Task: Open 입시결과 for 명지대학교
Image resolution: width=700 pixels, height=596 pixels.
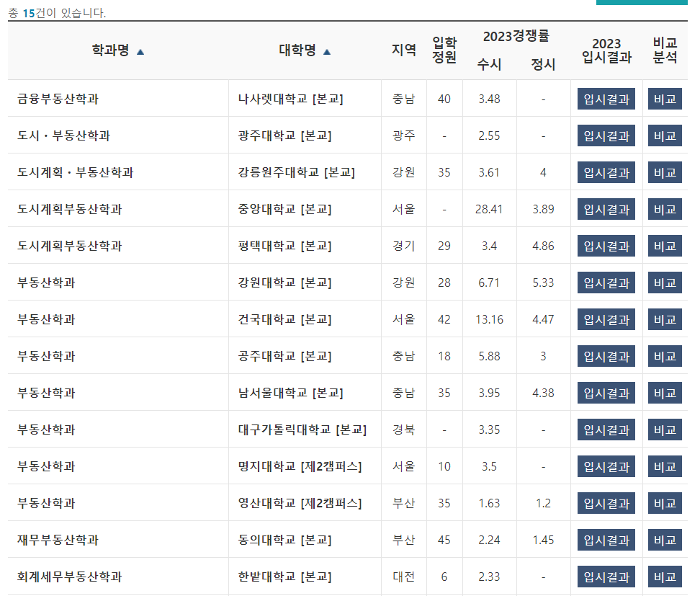Action: pos(606,466)
